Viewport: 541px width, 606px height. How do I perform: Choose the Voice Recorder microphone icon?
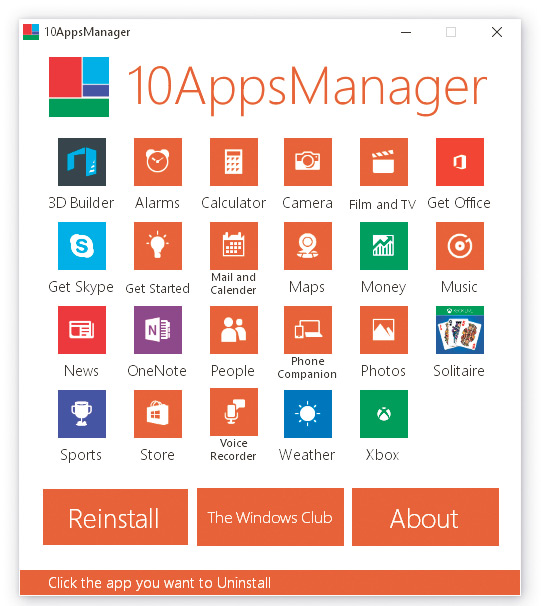pos(234,412)
